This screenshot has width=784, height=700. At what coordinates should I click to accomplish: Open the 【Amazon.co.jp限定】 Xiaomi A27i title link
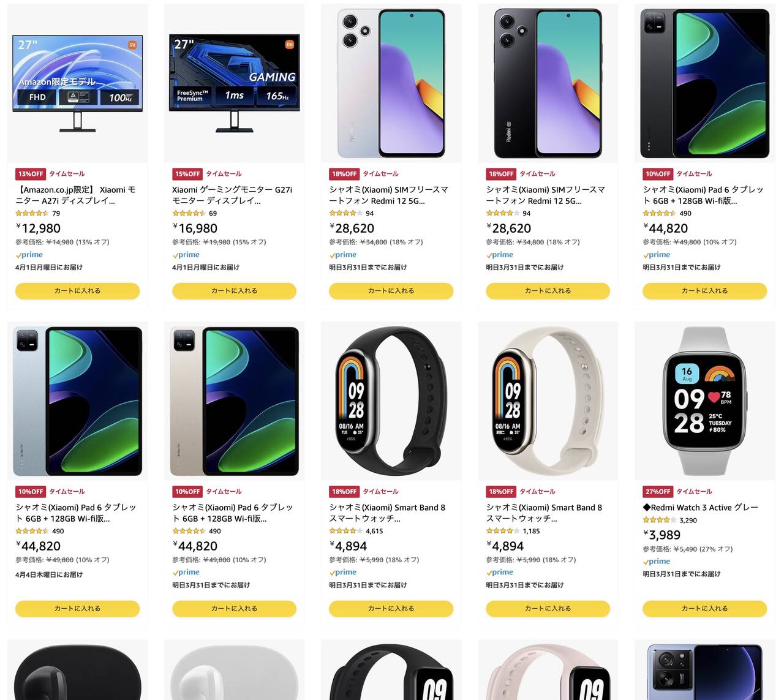pos(75,195)
